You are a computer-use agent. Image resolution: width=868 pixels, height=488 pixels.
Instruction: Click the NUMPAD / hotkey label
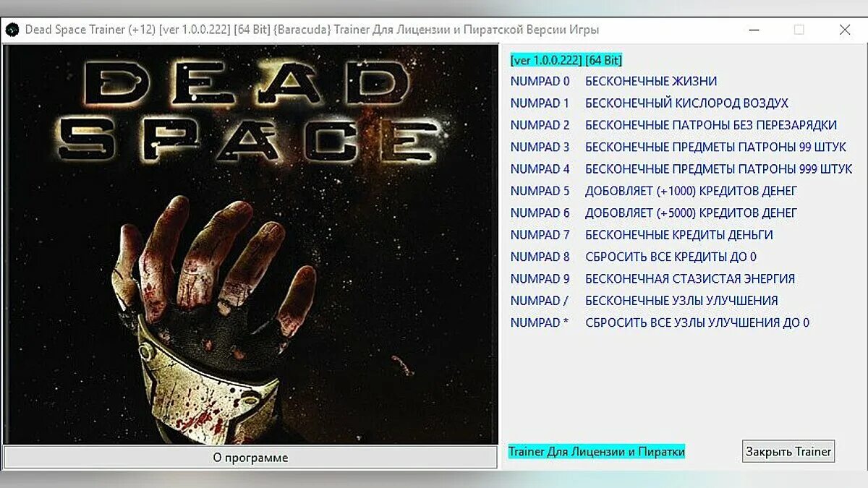(540, 301)
